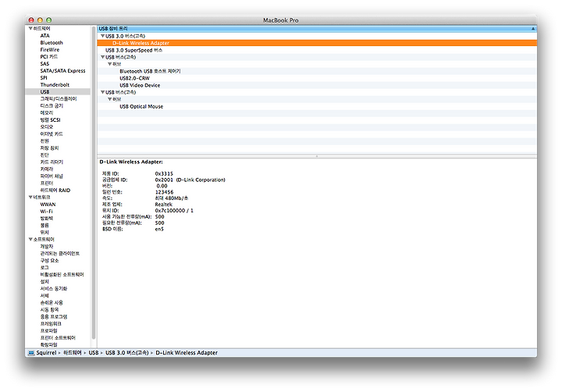Select 메모리 in the sidebar
562x392 pixels.
pyautogui.click(x=47, y=112)
